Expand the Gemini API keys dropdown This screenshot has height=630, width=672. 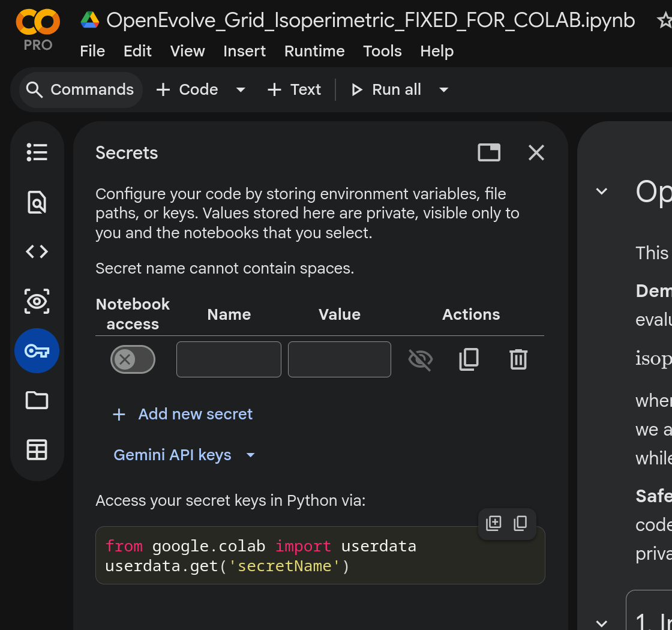185,455
